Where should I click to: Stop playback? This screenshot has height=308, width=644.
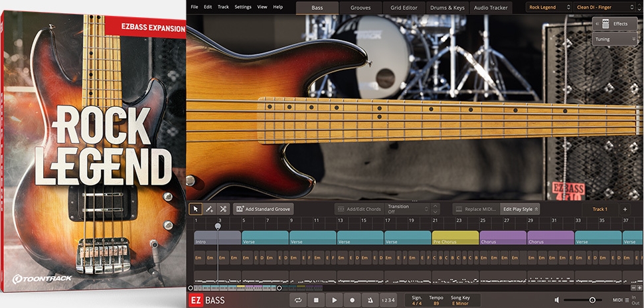click(316, 300)
